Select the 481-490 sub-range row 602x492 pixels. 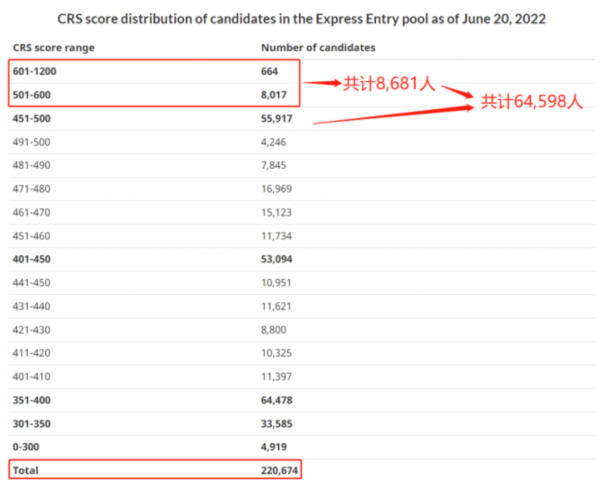[301, 166]
